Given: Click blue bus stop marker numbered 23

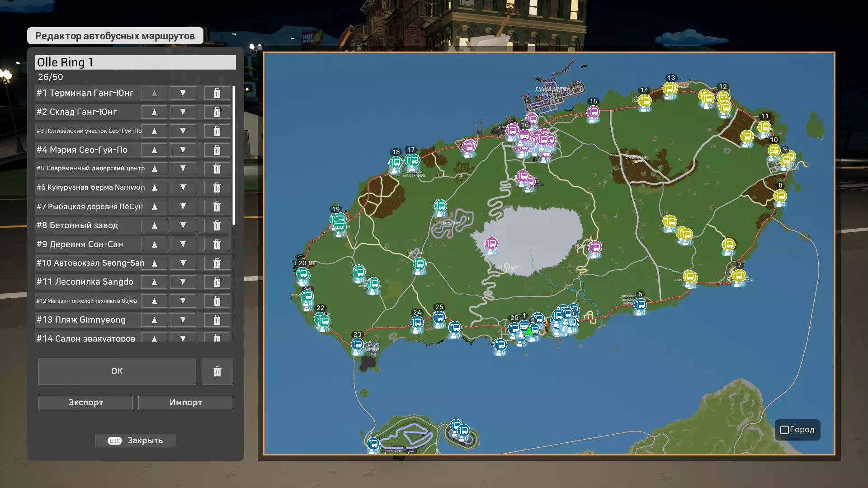Looking at the screenshot, I should click(x=357, y=345).
